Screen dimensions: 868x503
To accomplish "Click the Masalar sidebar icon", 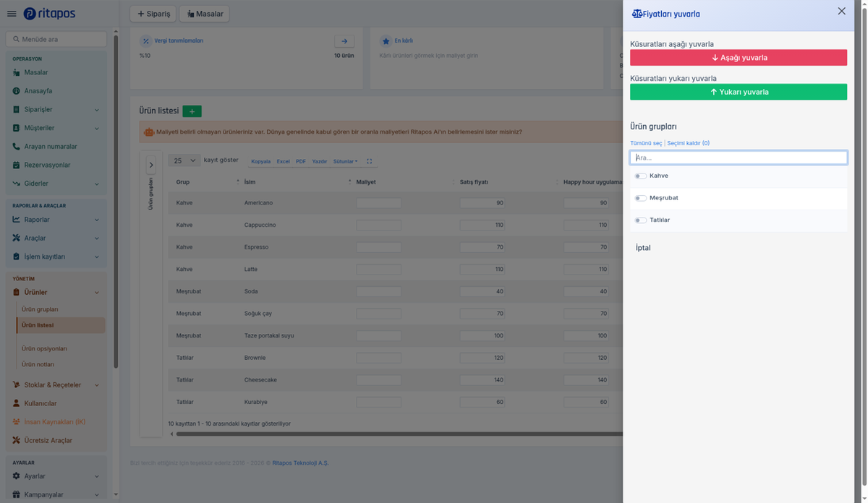I will click(17, 72).
